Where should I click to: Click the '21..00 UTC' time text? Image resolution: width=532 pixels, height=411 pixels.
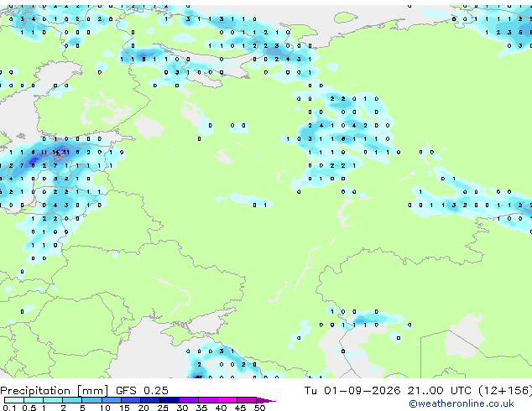tap(440, 391)
